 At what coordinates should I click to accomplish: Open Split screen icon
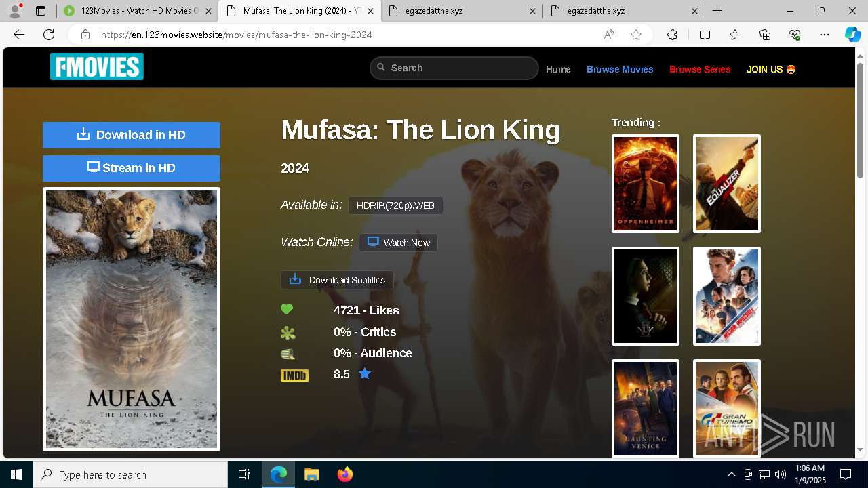pos(705,35)
